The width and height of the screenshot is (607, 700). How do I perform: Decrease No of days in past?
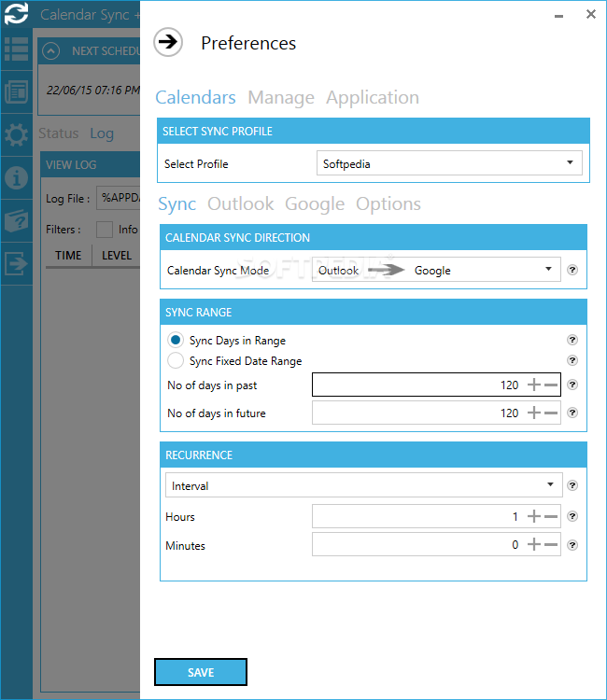[551, 385]
